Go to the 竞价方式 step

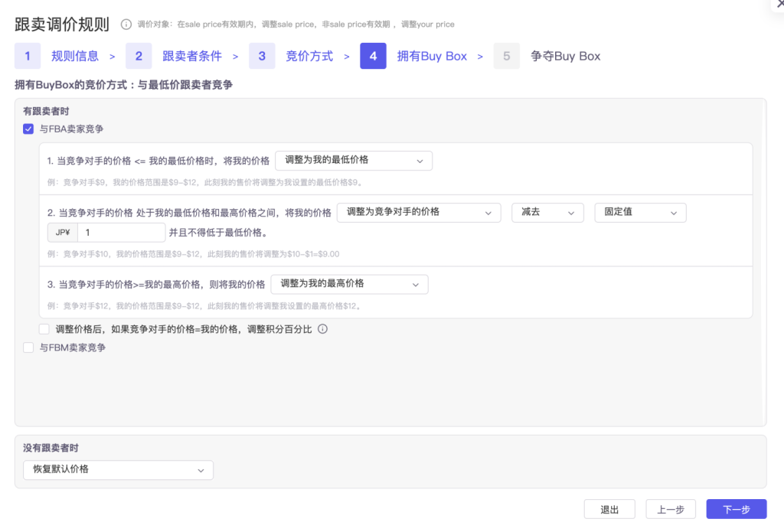309,56
